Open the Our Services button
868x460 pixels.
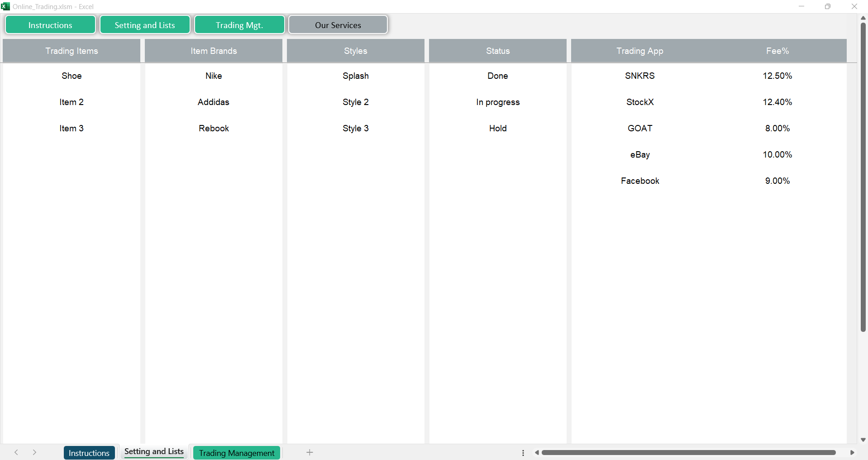338,25
